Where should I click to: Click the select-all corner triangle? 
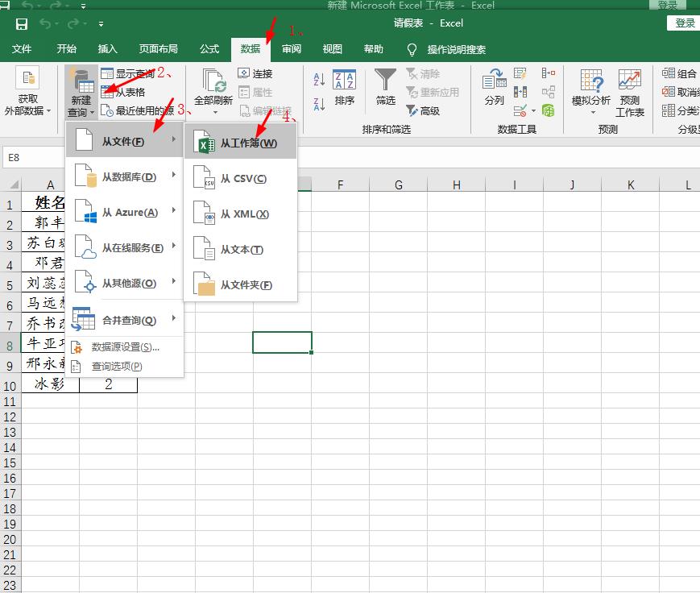click(14, 184)
